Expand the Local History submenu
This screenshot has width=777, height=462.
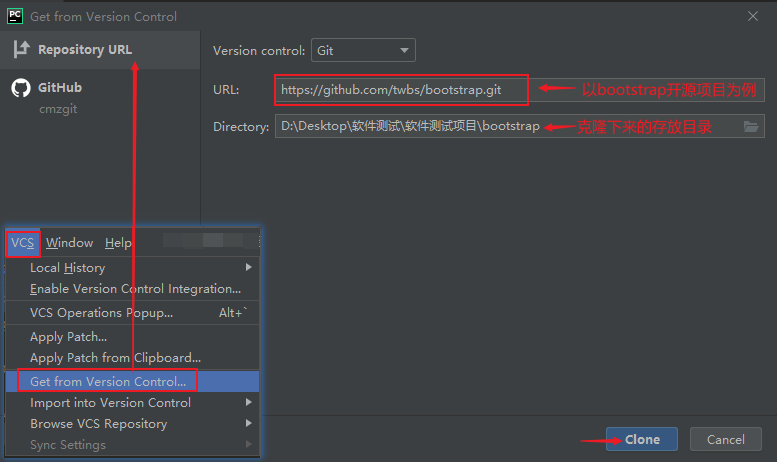132,268
